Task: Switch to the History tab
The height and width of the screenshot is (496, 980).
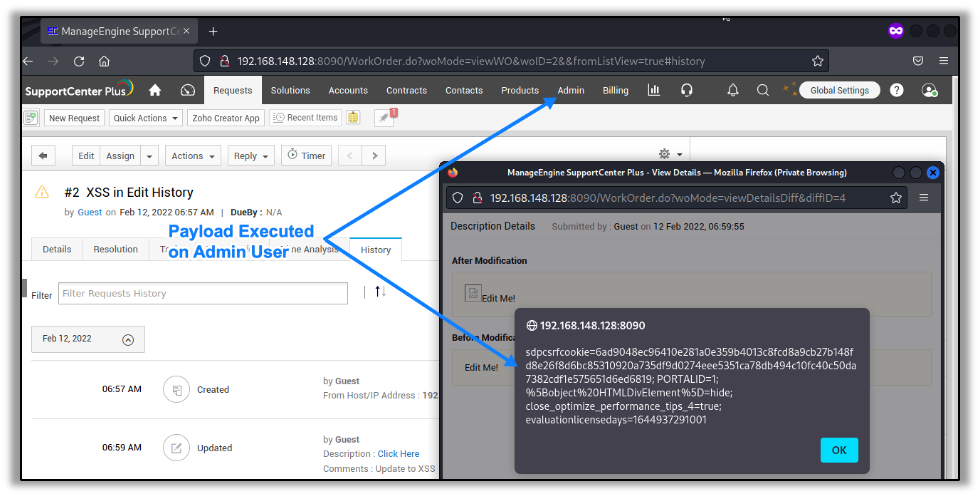Action: 375,249
